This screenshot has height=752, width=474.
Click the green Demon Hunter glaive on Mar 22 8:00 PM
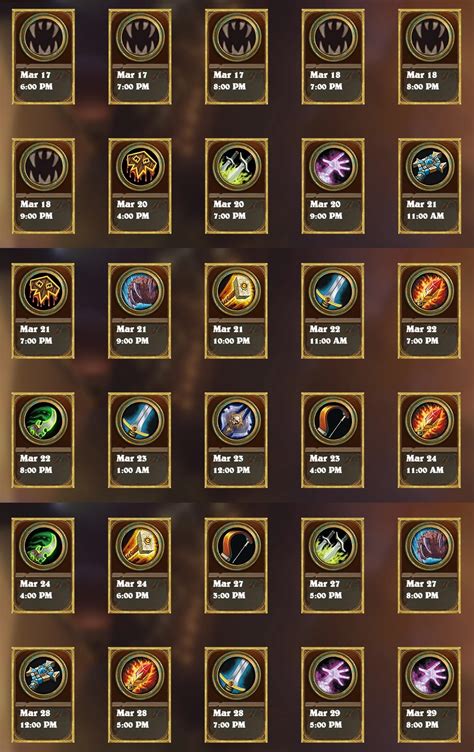pyautogui.click(x=43, y=421)
